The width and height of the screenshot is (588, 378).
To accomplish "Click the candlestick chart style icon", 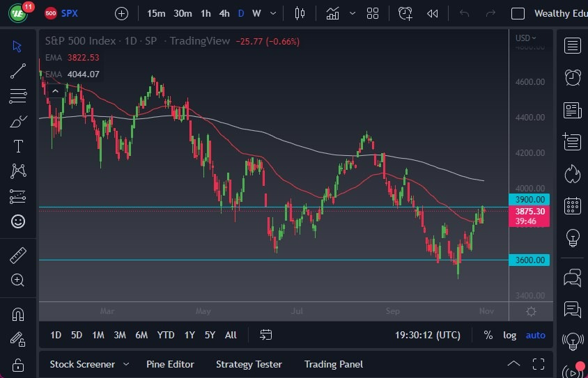I will click(x=300, y=13).
